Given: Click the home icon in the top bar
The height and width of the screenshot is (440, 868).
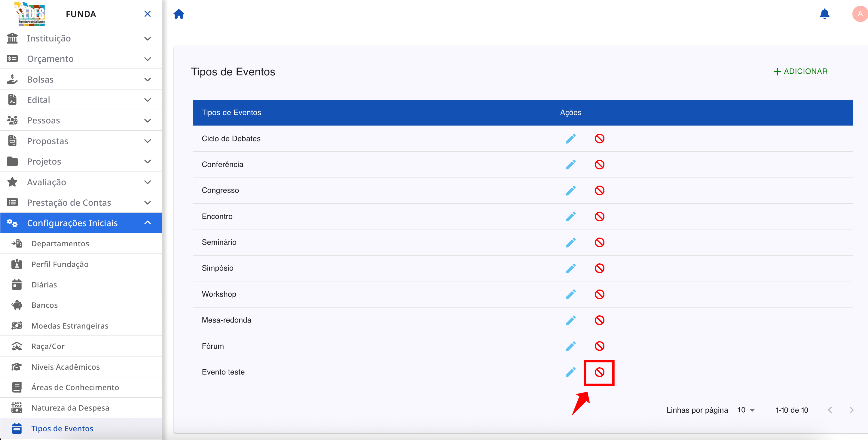Looking at the screenshot, I should coord(179,14).
